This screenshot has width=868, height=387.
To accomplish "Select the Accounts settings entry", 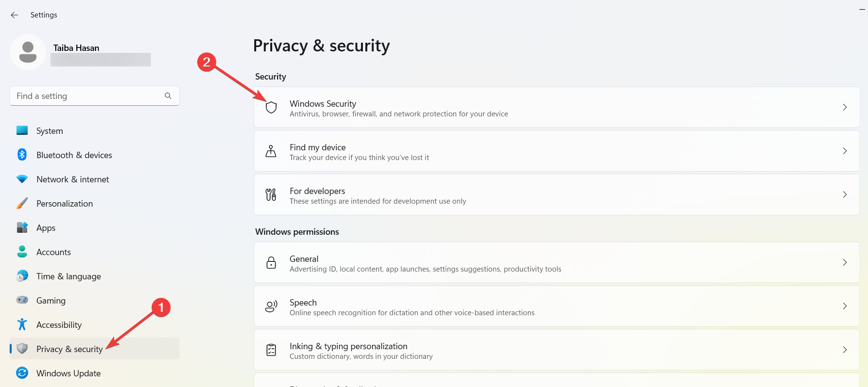I will pos(53,252).
